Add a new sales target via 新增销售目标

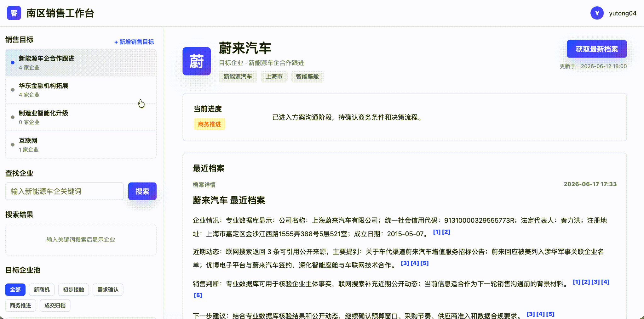(x=134, y=42)
